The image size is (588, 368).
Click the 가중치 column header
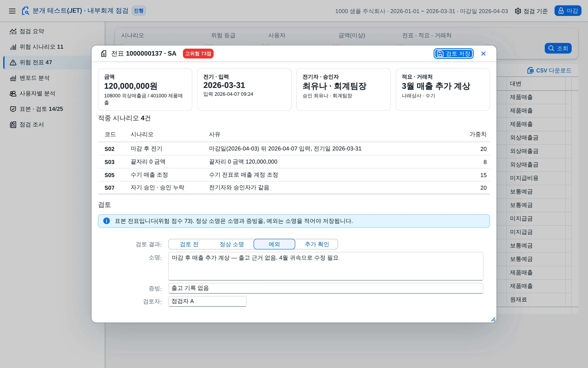[478, 134]
